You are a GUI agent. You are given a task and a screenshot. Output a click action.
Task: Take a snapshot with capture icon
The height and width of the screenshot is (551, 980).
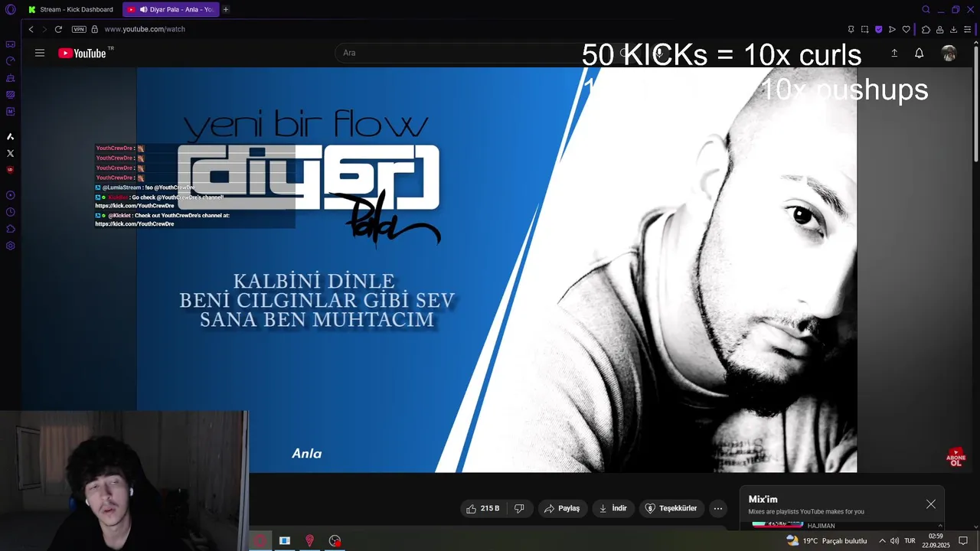[864, 29]
